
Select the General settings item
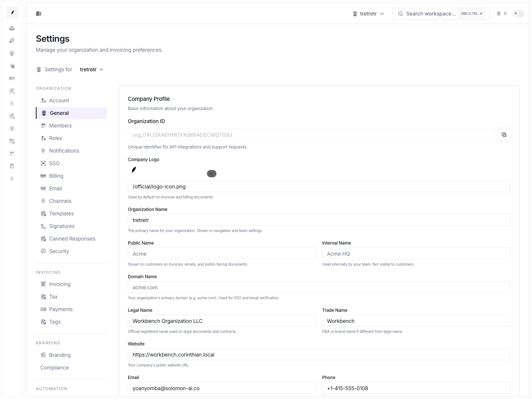pos(71,113)
